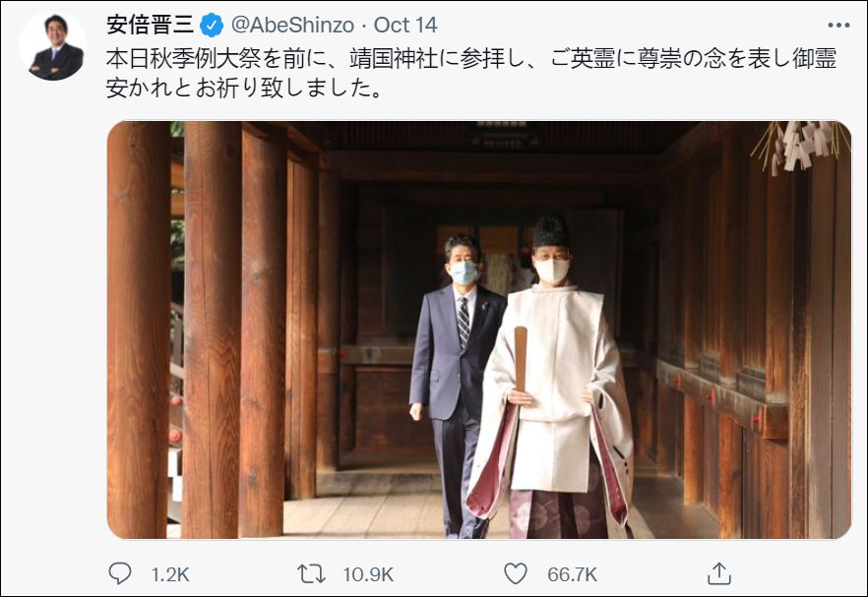Click the blue verified badge checkmark
The height and width of the screenshot is (597, 868).
pos(211,26)
